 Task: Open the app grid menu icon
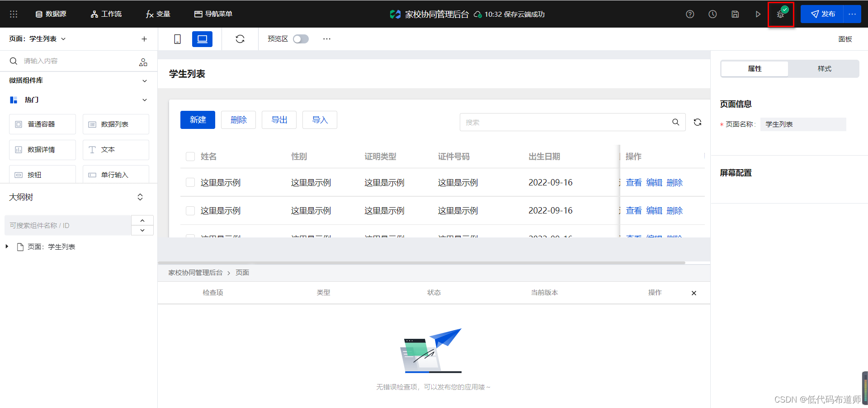[x=14, y=14]
